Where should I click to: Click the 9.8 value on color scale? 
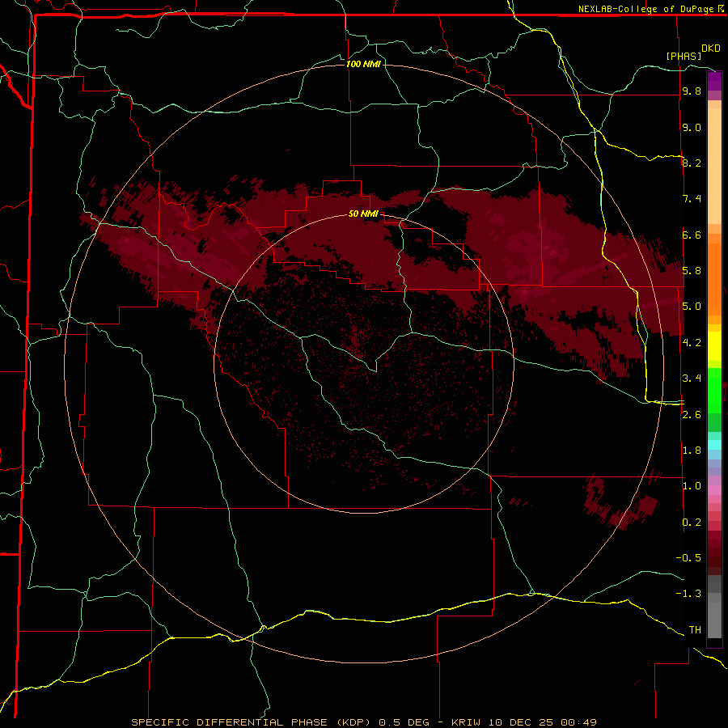click(x=692, y=91)
